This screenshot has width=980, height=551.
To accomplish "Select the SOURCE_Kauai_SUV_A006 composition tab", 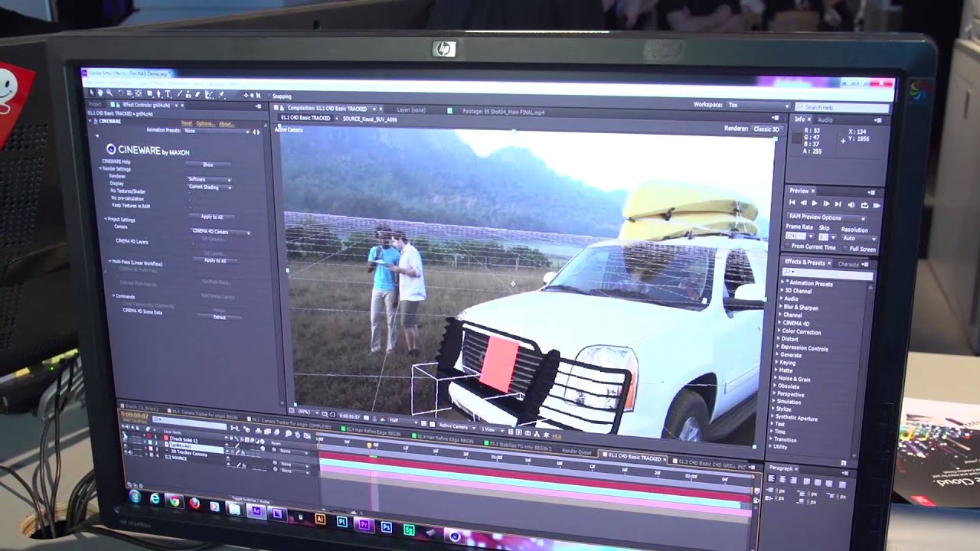I will point(370,119).
